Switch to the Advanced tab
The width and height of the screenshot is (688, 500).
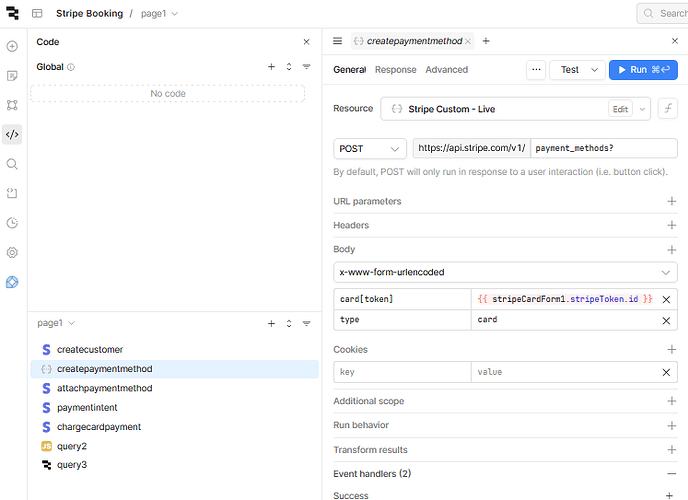click(446, 70)
